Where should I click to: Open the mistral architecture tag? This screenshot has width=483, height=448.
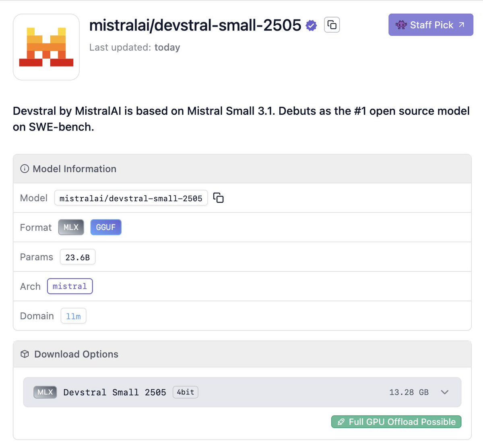pos(70,286)
